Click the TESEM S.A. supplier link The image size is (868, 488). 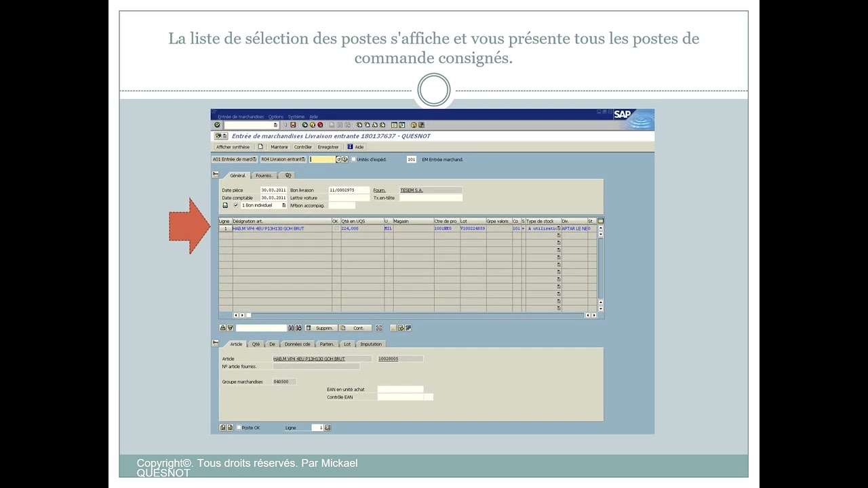[412, 190]
